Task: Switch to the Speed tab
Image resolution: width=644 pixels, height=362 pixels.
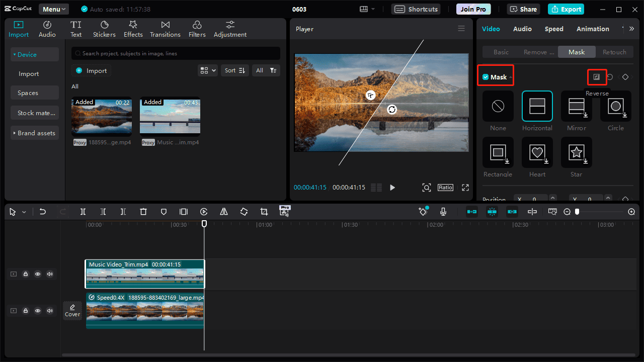Action: 554,29
